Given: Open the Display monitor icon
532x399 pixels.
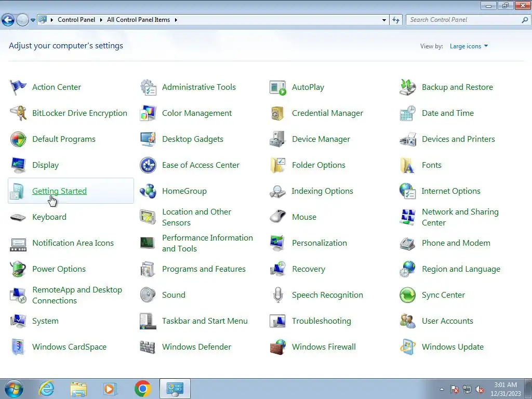Looking at the screenshot, I should (x=18, y=165).
